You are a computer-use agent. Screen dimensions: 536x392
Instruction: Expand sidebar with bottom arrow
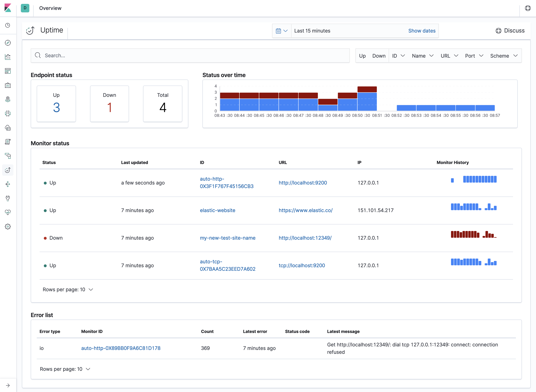(x=8, y=385)
